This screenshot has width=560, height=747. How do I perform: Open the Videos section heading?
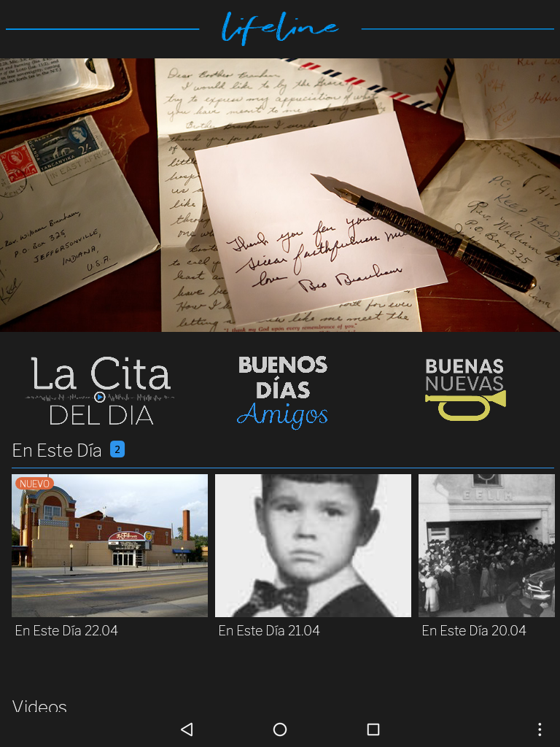coord(39,705)
